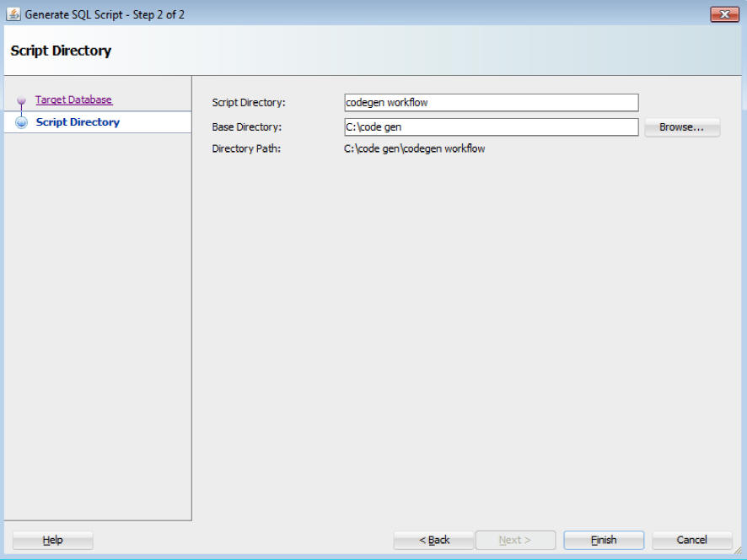The height and width of the screenshot is (560, 747).
Task: Click the 'Base Directory:' field label
Action: (x=247, y=127)
